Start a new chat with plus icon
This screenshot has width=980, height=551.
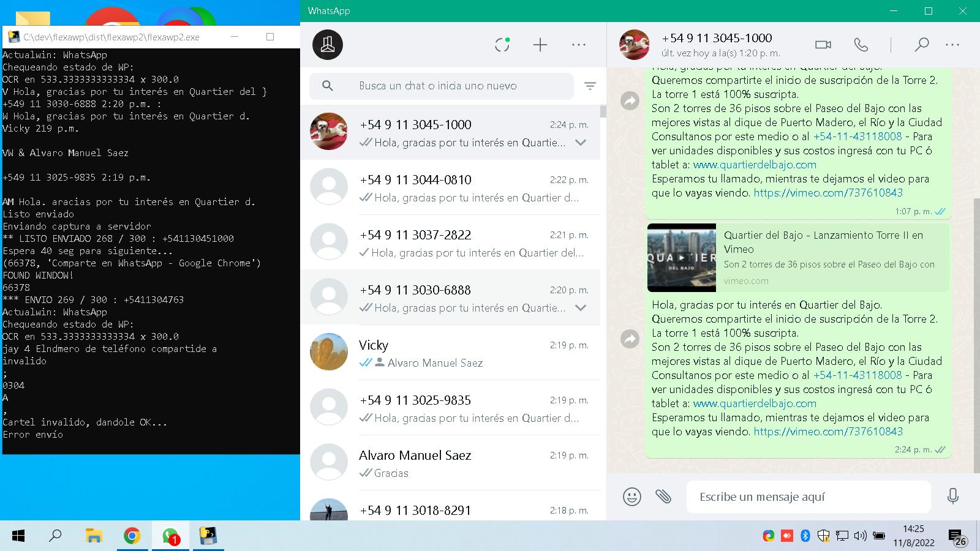[x=540, y=45]
